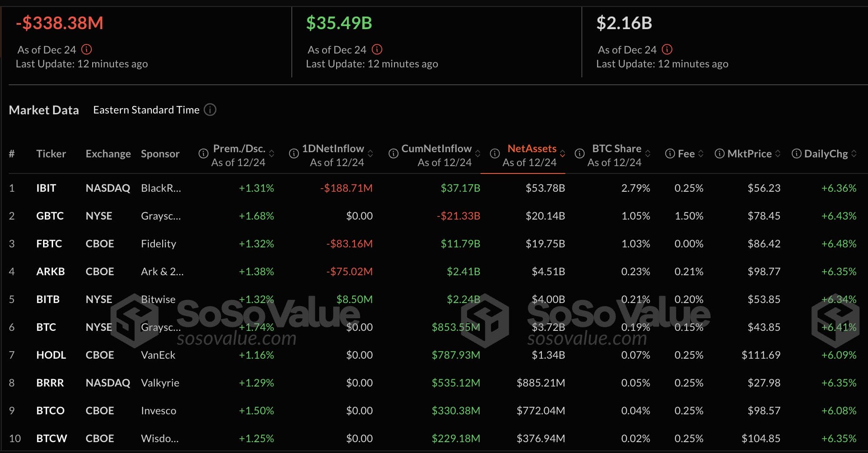
Task: Click ARKB one-day inflow -$75.02M
Action: click(349, 272)
